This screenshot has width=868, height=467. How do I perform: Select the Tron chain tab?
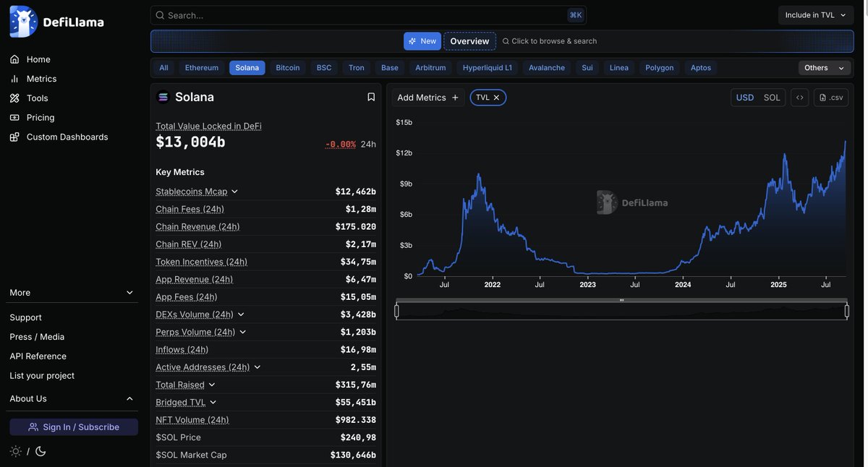tap(357, 68)
